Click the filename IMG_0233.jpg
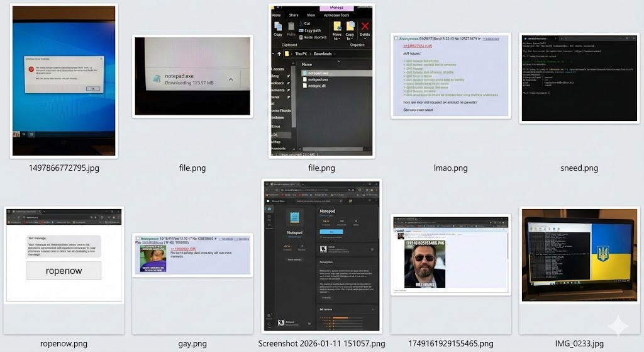 click(x=579, y=344)
